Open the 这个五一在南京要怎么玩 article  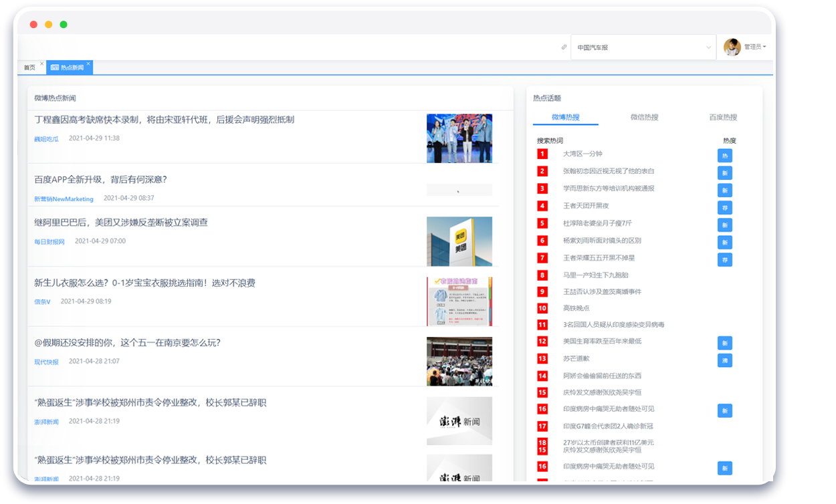(127, 342)
